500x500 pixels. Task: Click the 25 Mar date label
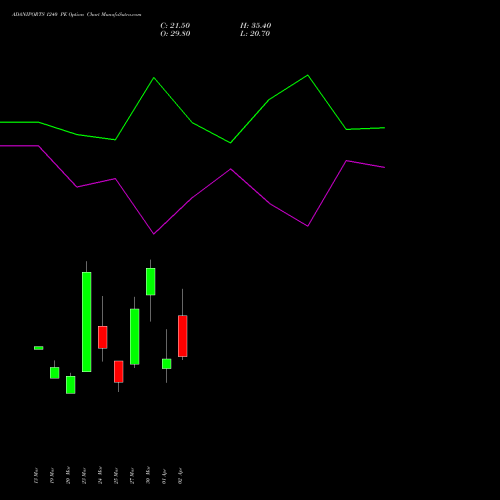(116, 476)
